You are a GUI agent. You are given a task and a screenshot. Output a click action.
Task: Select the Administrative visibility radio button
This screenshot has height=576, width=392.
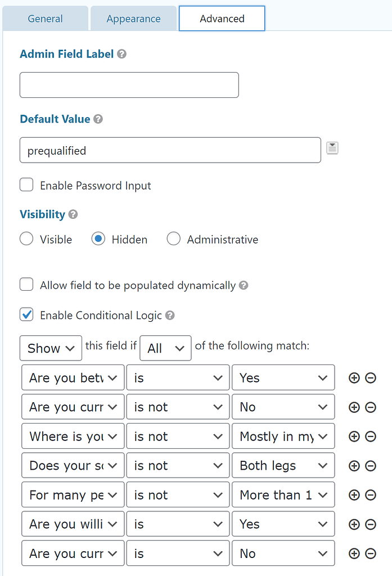click(x=174, y=239)
